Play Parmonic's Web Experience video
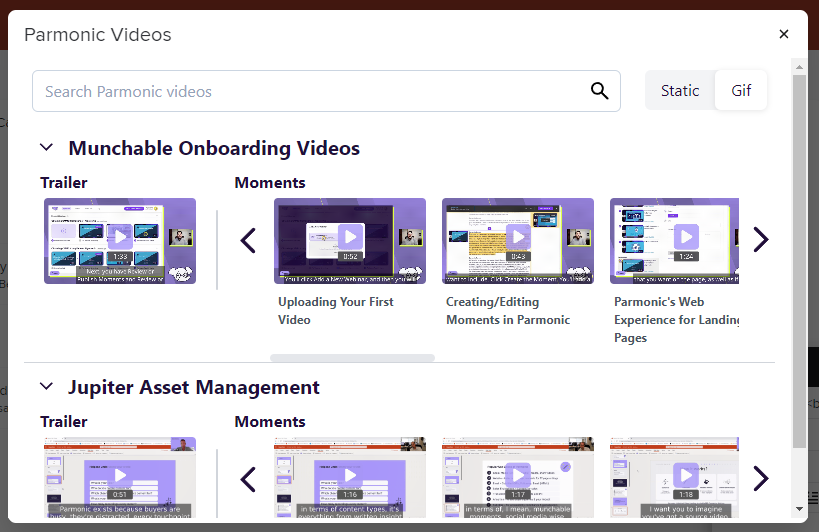This screenshot has height=532, width=819. coord(686,237)
